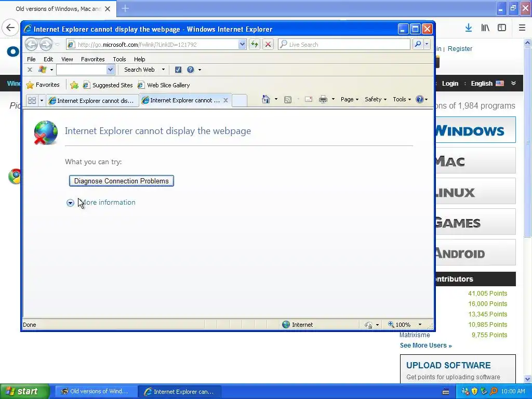Open new tab plus in Firefox
The width and height of the screenshot is (532, 399).
coord(125,8)
